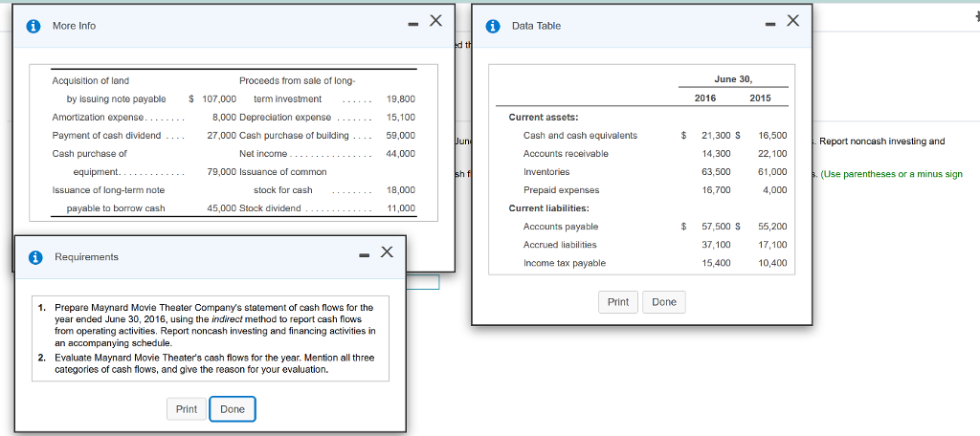The width and height of the screenshot is (980, 436).
Task: Close the Data Table dialog
Action: (792, 21)
